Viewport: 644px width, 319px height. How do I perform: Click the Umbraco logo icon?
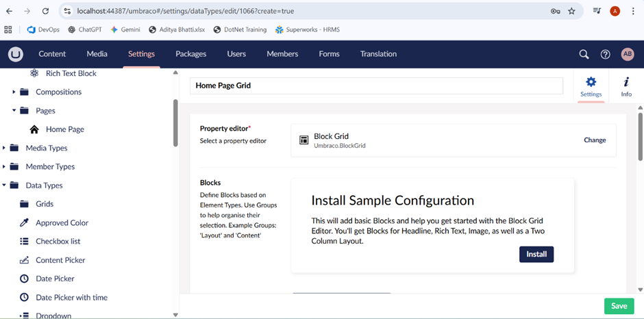pos(15,54)
